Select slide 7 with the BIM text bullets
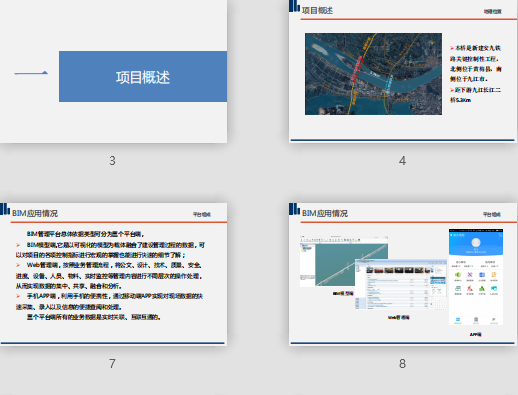 tap(113, 274)
